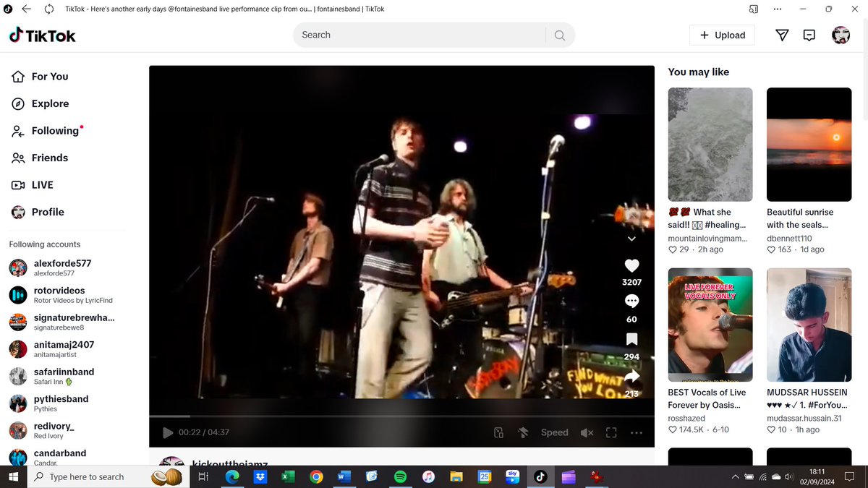Viewport: 868px width, 488px height.
Task: Open File Explorer from the taskbar
Action: tap(456, 476)
